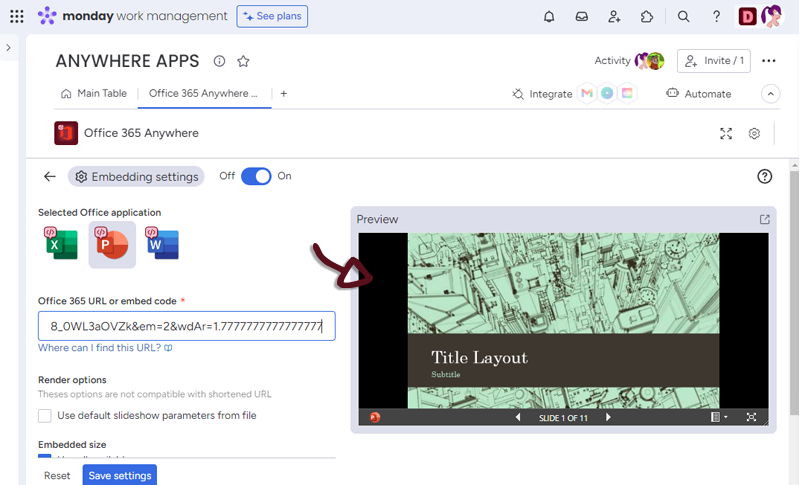Select the Excel application icon
Image resolution: width=800 pixels, height=485 pixels.
[61, 244]
